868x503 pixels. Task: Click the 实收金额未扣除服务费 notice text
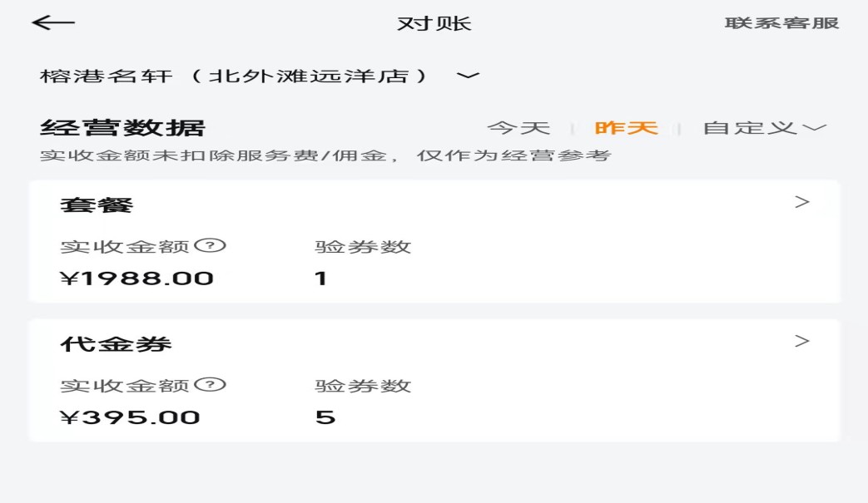tap(325, 155)
